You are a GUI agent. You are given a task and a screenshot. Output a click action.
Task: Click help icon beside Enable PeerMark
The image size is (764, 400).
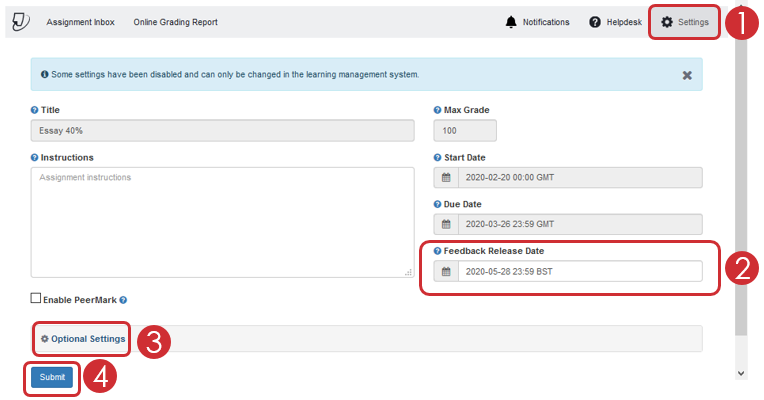pos(123,299)
